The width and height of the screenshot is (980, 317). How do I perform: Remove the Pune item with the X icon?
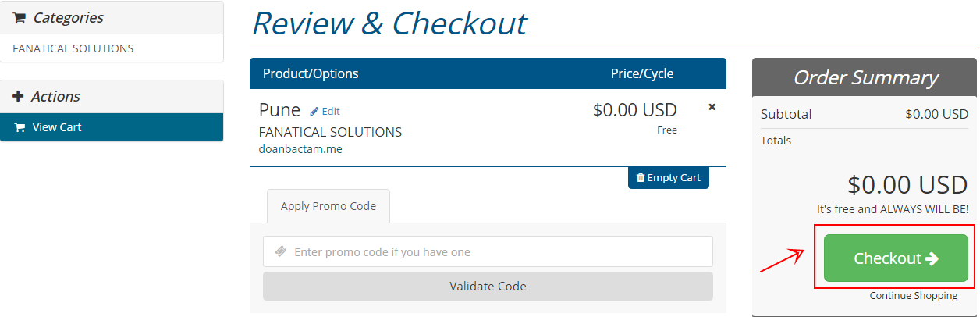[712, 107]
